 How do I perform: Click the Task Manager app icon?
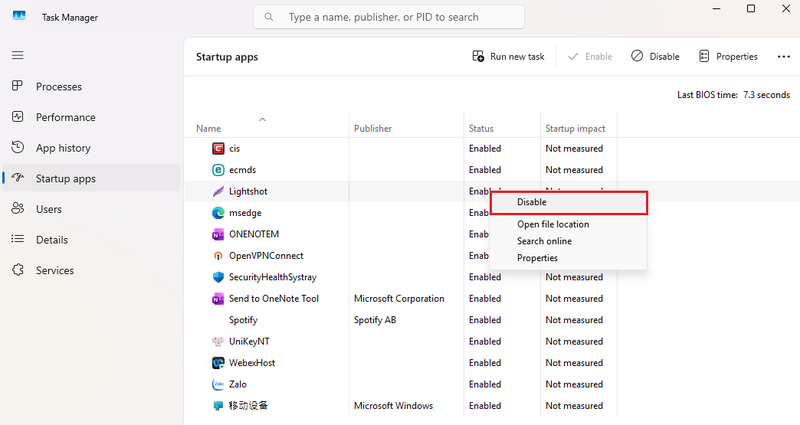click(x=19, y=15)
